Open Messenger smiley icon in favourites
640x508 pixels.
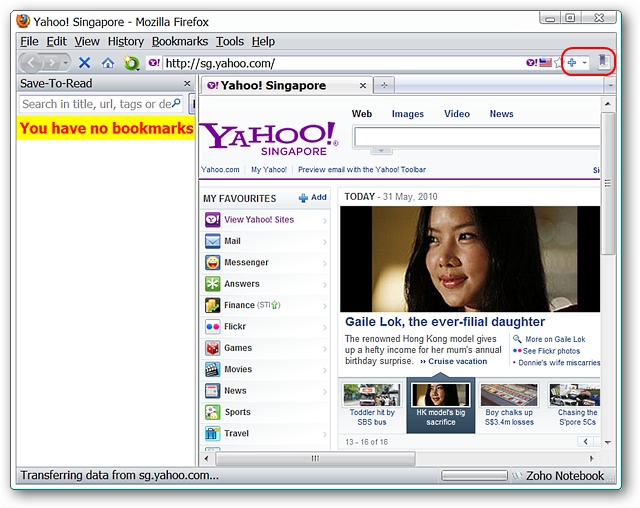click(x=213, y=262)
